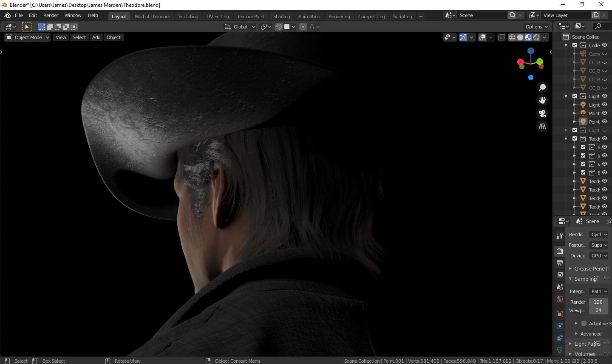Open Output properties tab icon
Screen dimensions: 612x364
(x=560, y=263)
